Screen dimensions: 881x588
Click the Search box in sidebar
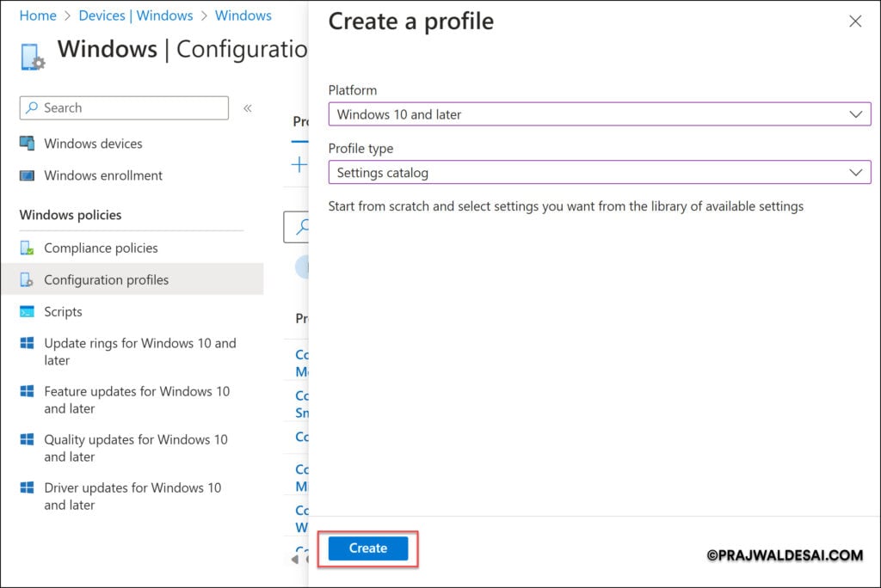tap(124, 107)
